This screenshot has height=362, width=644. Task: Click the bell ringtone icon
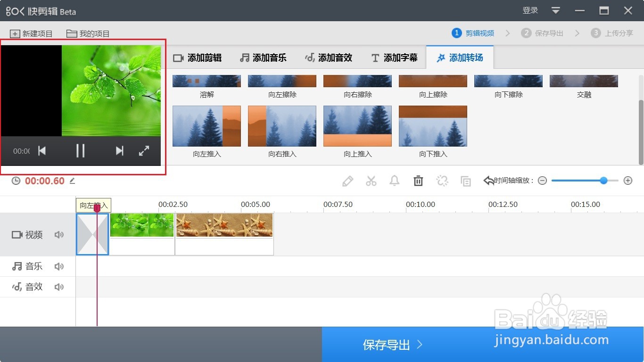[x=395, y=181]
